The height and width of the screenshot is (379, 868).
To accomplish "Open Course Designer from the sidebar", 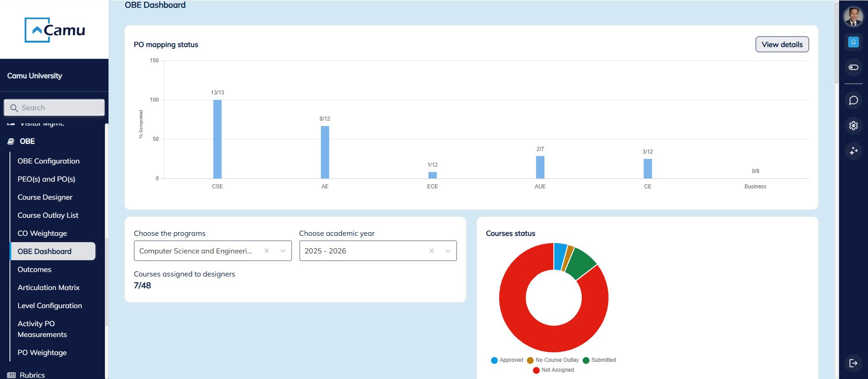I will [x=45, y=197].
